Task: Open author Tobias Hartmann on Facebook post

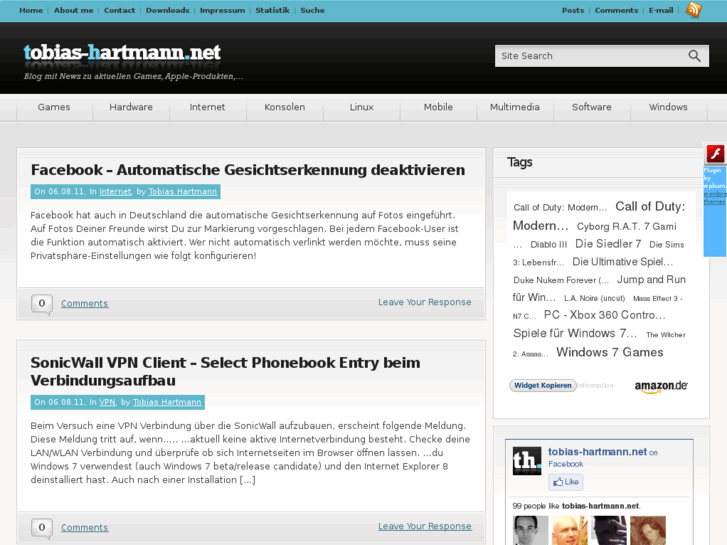Action: (183, 192)
